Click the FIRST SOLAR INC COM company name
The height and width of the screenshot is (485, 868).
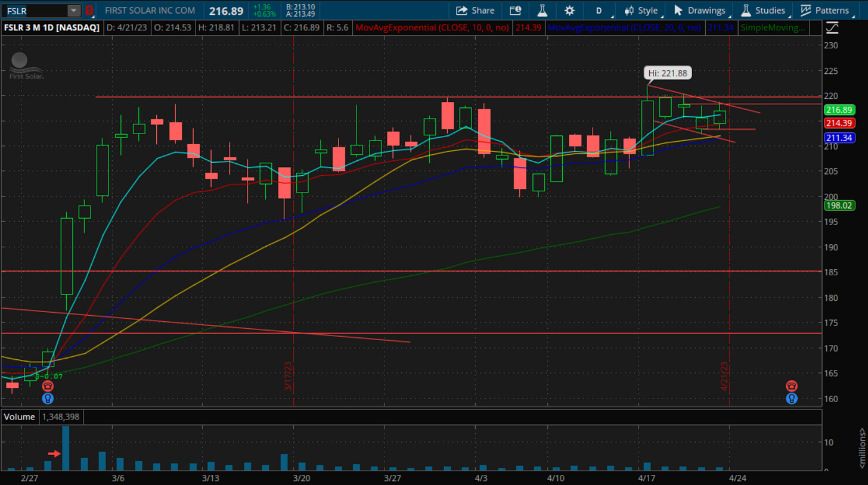point(150,11)
